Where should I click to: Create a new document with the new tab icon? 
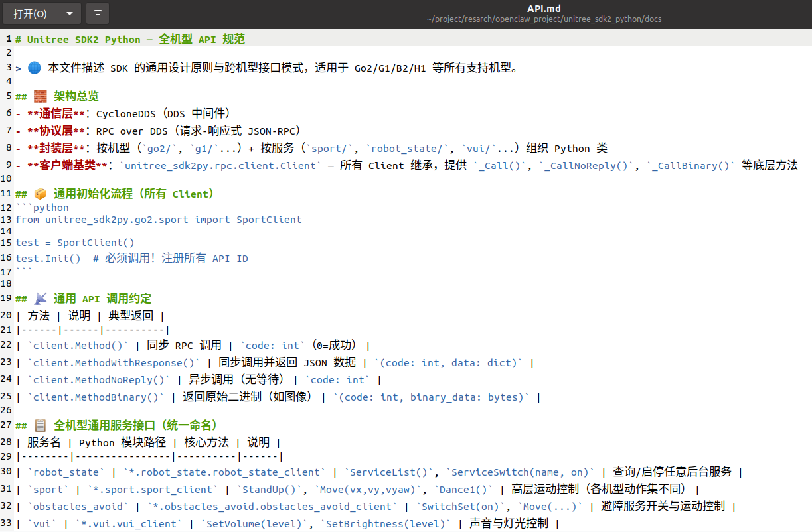tap(98, 13)
